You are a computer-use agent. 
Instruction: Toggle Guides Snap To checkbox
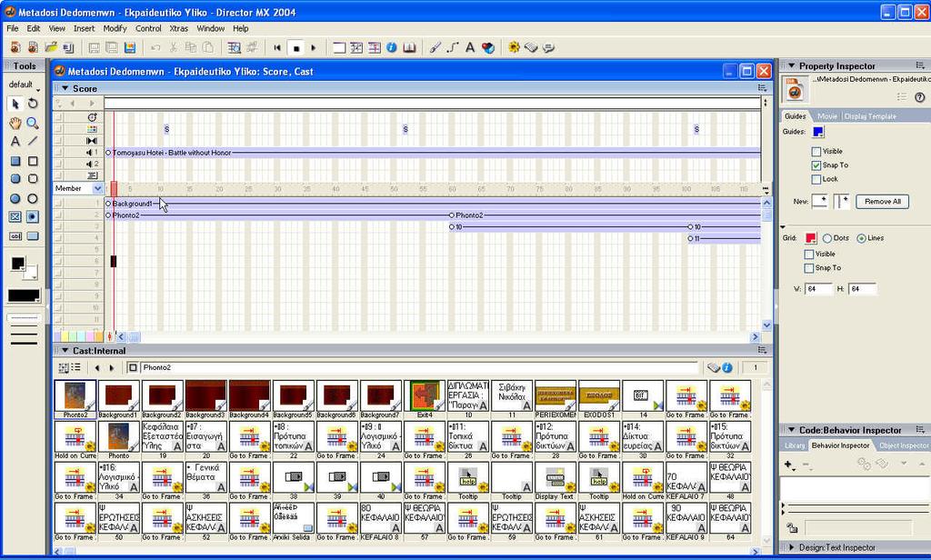[x=816, y=165]
